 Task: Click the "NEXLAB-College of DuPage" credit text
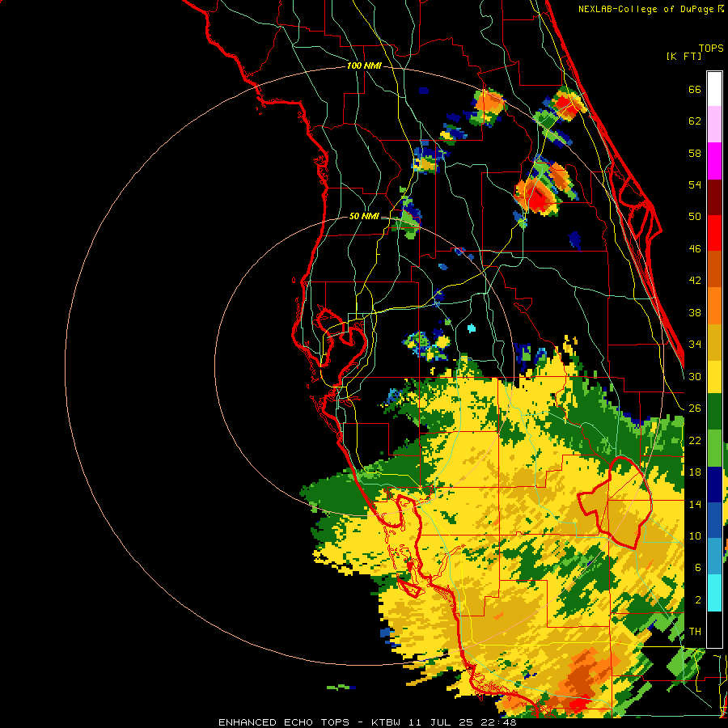click(x=646, y=9)
